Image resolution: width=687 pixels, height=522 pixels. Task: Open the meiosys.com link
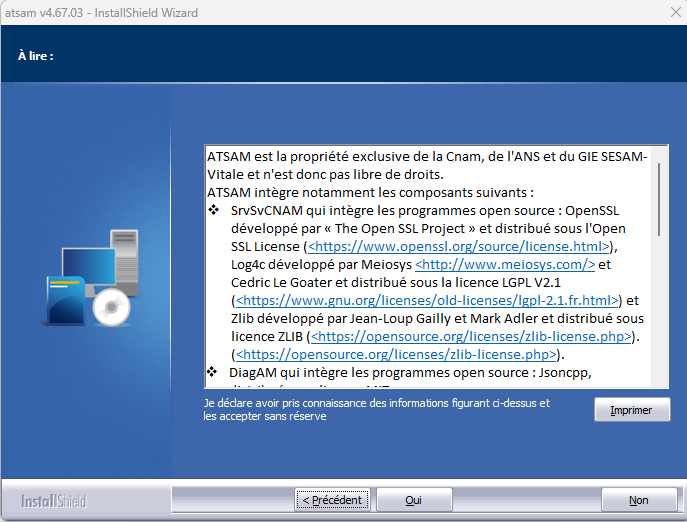click(505, 264)
